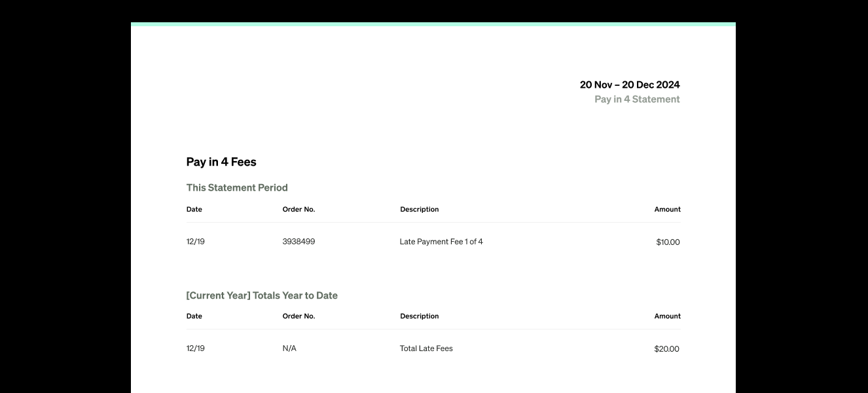Click the Total Late Fees description
This screenshot has height=393, width=868.
tap(426, 348)
